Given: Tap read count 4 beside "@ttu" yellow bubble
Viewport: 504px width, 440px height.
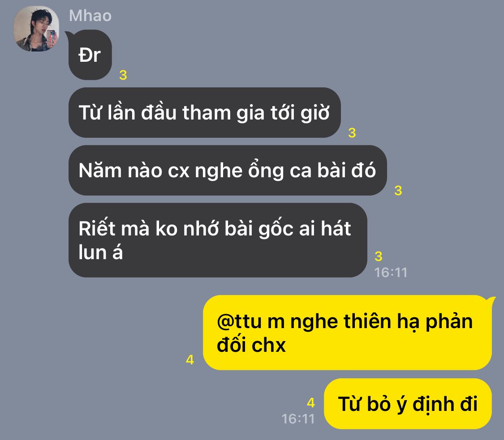Looking at the screenshot, I should click(190, 360).
